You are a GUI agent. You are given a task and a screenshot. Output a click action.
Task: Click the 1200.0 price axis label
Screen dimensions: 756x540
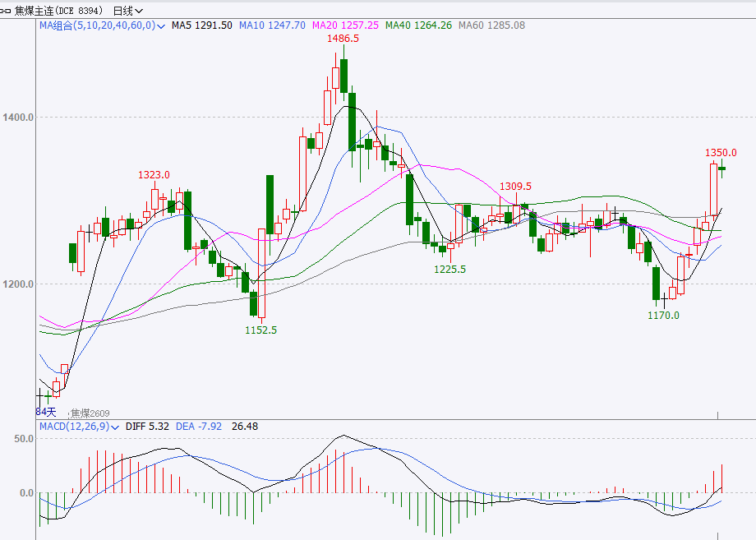coord(18,284)
